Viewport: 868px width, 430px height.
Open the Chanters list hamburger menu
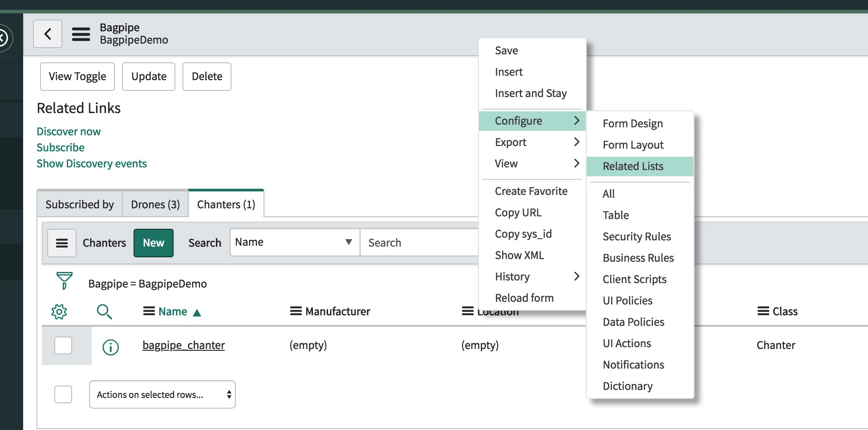[x=62, y=243]
